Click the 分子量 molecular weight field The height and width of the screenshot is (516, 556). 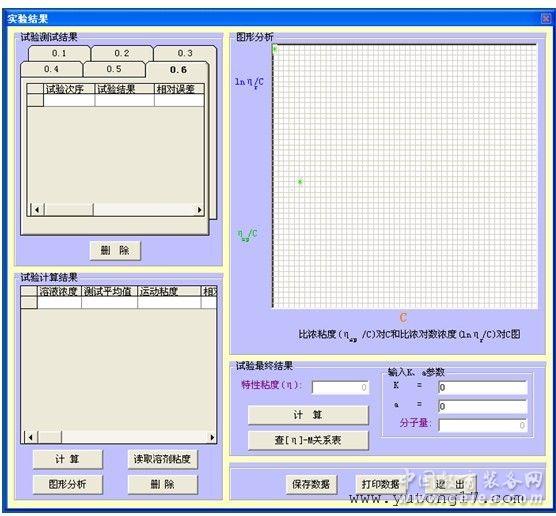(x=483, y=425)
